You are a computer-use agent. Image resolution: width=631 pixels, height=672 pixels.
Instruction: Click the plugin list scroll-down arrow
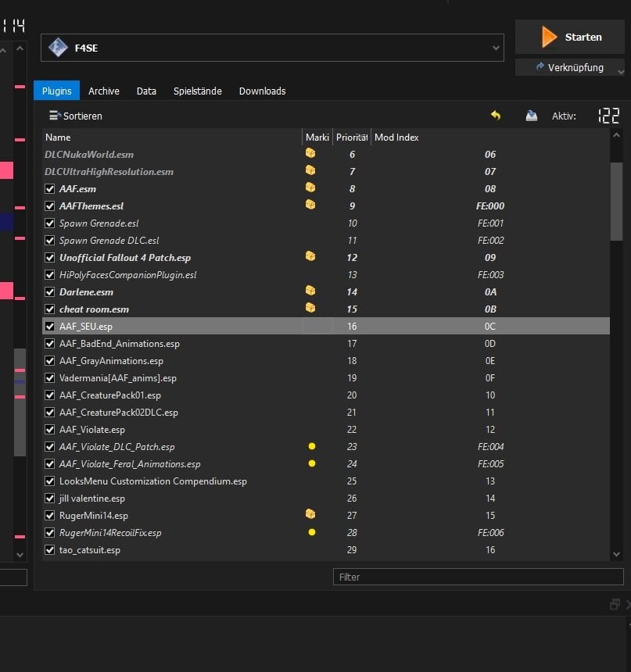point(616,554)
